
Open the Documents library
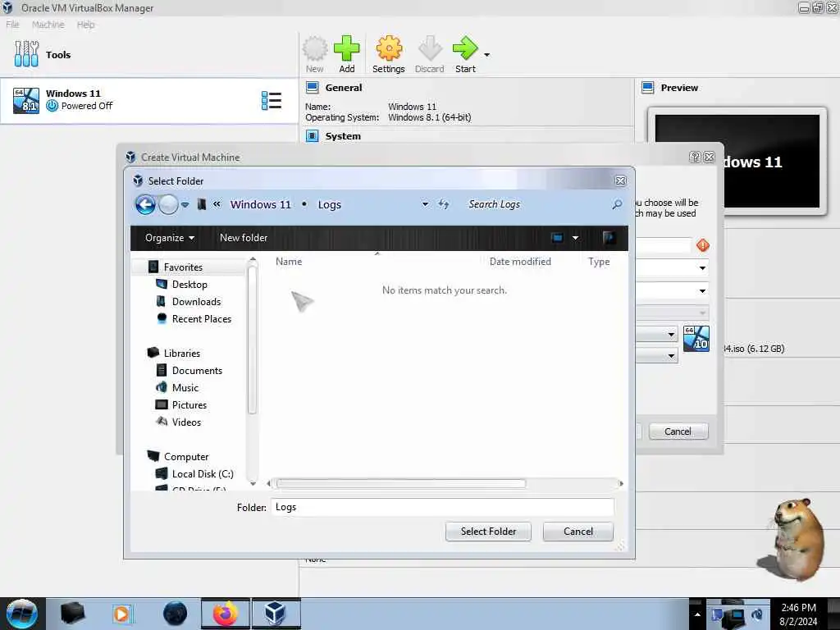tap(197, 370)
